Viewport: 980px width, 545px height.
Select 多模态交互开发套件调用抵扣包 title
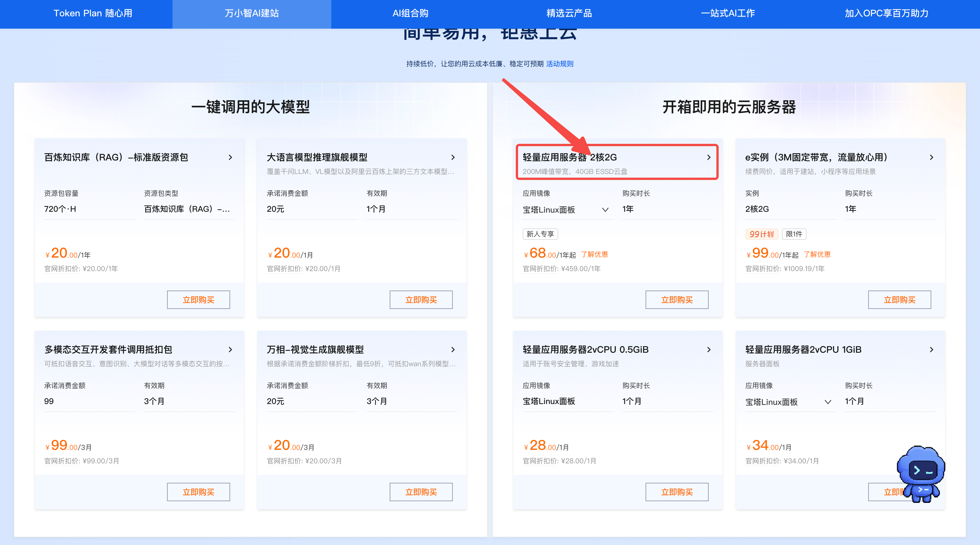tap(108, 350)
